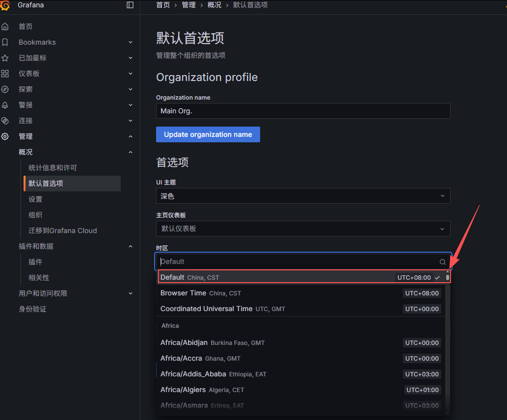
Task: Toggle the sidebar panel icon at top
Action: (x=130, y=5)
